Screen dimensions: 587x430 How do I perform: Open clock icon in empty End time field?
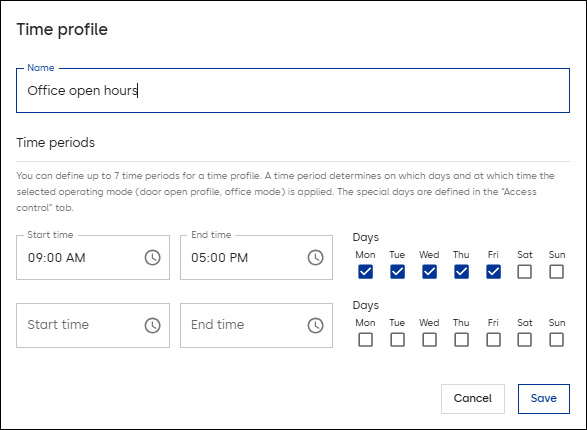coord(316,325)
